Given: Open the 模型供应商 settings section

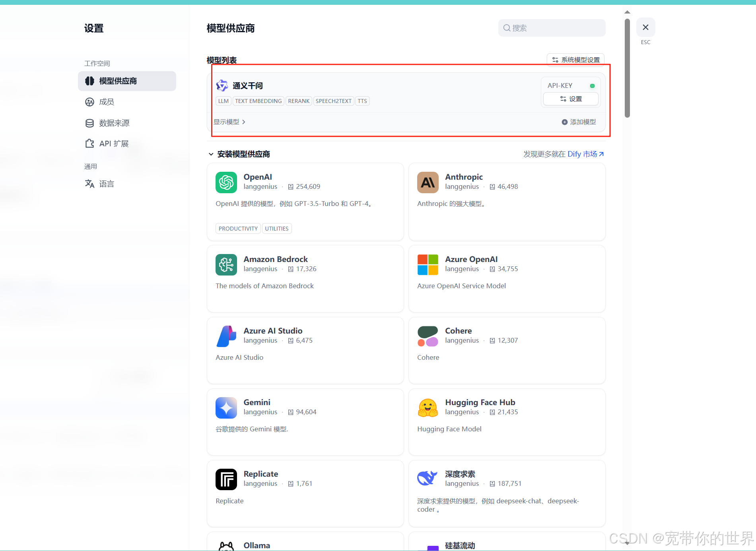Looking at the screenshot, I should [127, 81].
